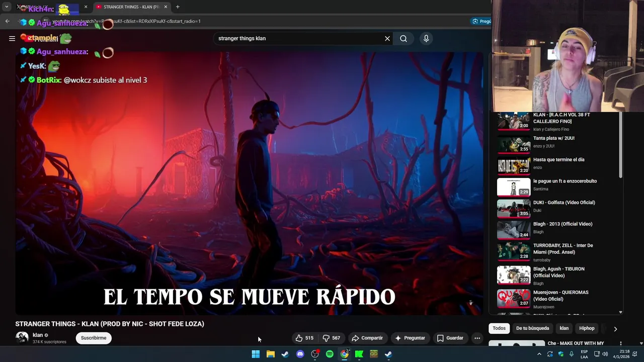This screenshot has height=362, width=644.
Task: Select the Hiphop filter chip
Action: (x=587, y=328)
